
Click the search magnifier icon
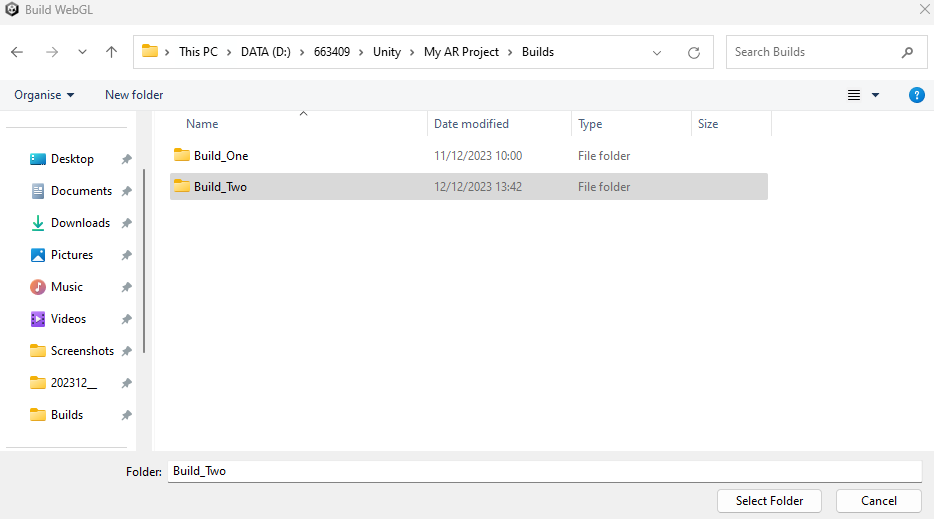click(907, 52)
